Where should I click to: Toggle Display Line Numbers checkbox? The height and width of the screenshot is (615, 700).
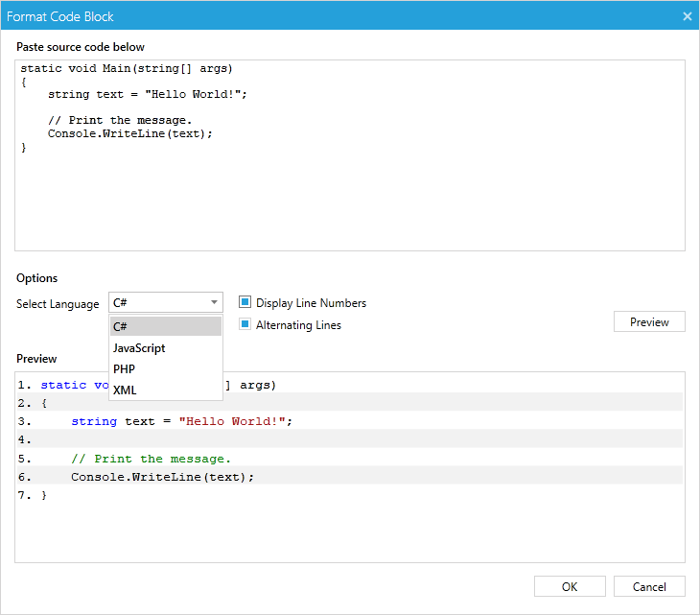point(245,302)
